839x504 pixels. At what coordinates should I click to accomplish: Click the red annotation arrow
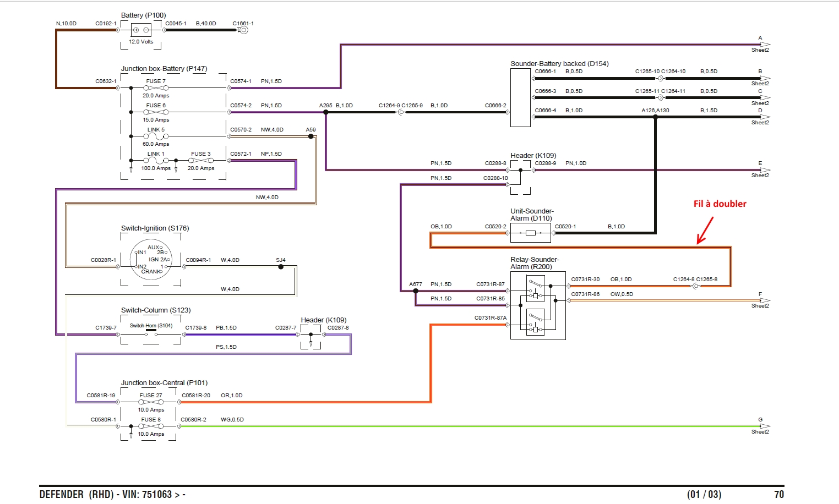[x=705, y=230]
